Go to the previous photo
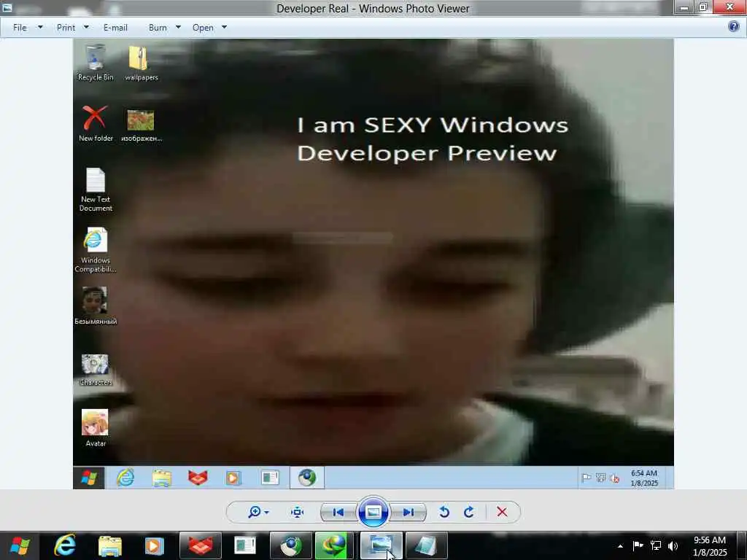This screenshot has height=560, width=747. [338, 513]
